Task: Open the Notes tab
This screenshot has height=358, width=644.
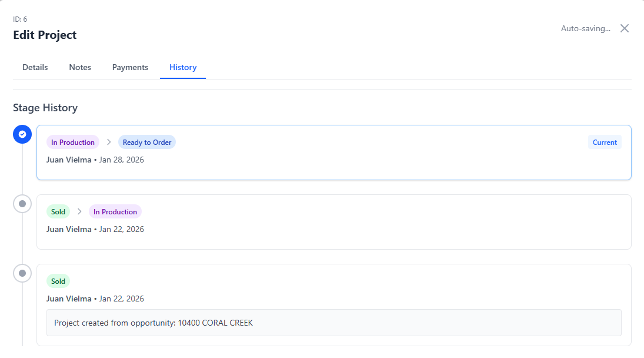Action: pyautogui.click(x=80, y=67)
